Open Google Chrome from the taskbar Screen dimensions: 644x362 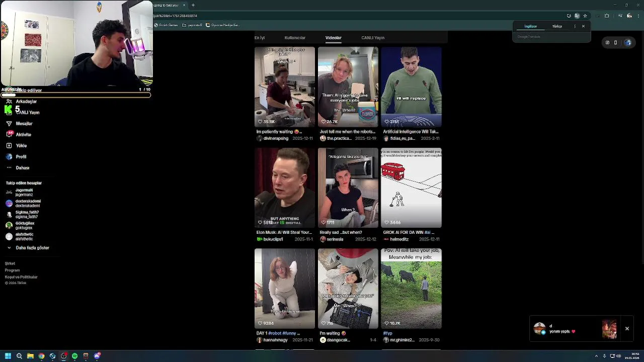click(x=41, y=356)
